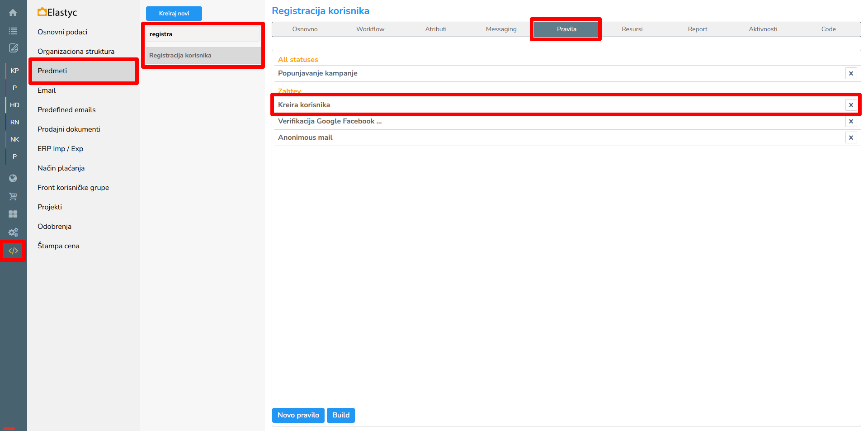Image resolution: width=868 pixels, height=431 pixels.
Task: Open the Verifikacija Google Facebook rule
Action: click(x=330, y=121)
